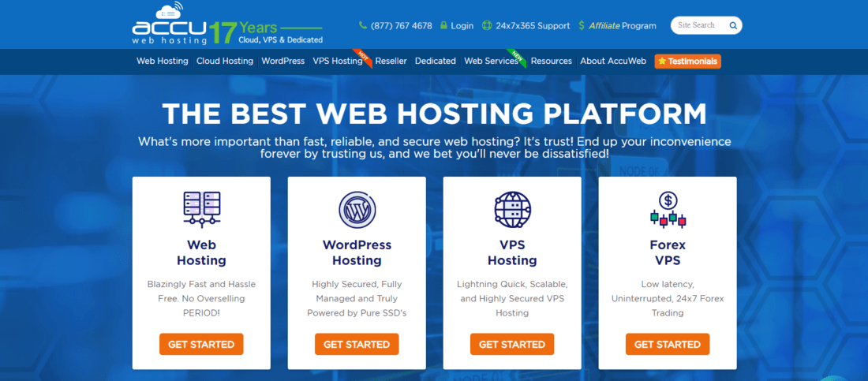Open the Web Services menu

(x=491, y=61)
